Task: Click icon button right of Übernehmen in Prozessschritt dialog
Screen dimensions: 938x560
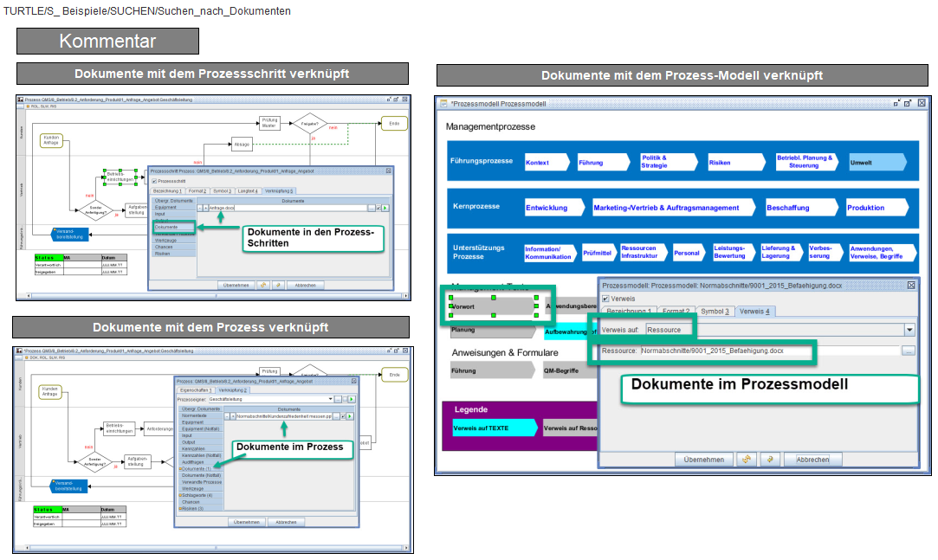Action: click(263, 285)
